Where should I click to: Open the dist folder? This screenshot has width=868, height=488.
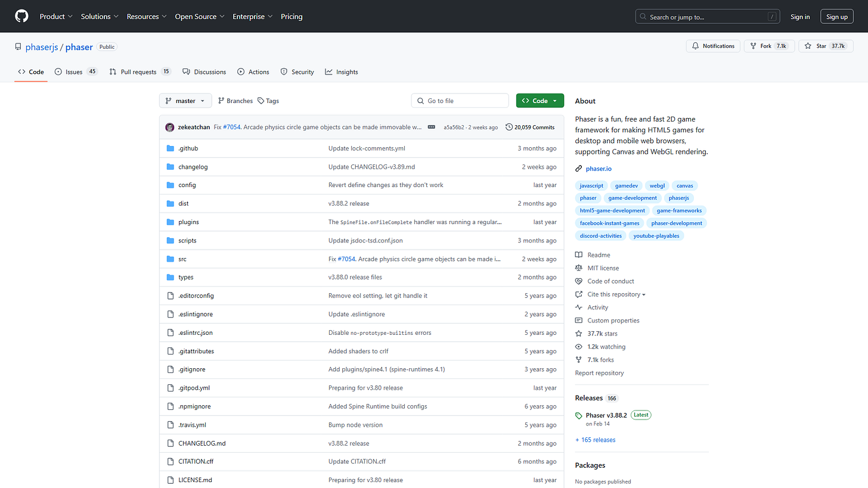pyautogui.click(x=184, y=204)
